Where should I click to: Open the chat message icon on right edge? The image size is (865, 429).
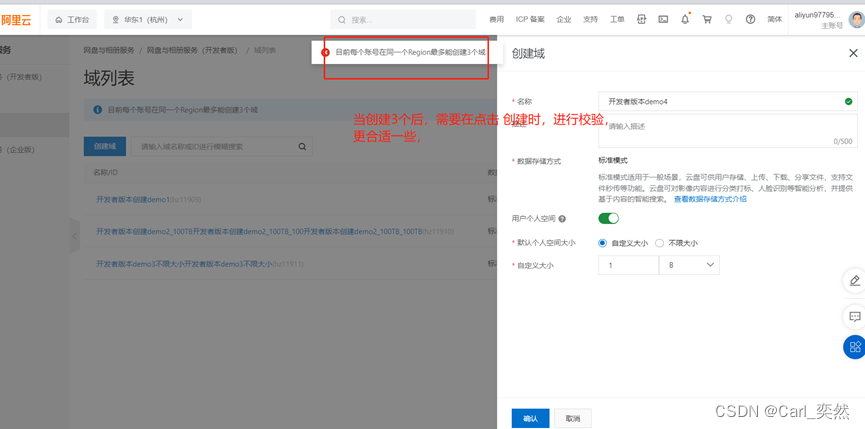(x=855, y=317)
